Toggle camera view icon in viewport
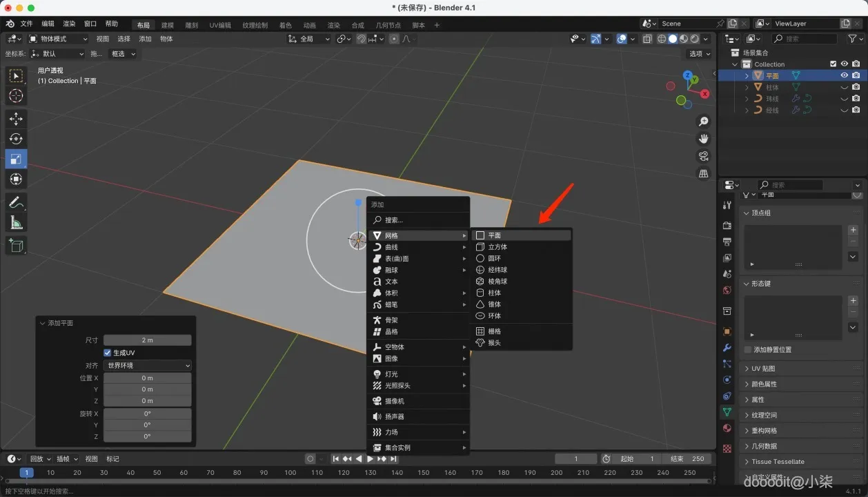This screenshot has width=868, height=497. 704,156
